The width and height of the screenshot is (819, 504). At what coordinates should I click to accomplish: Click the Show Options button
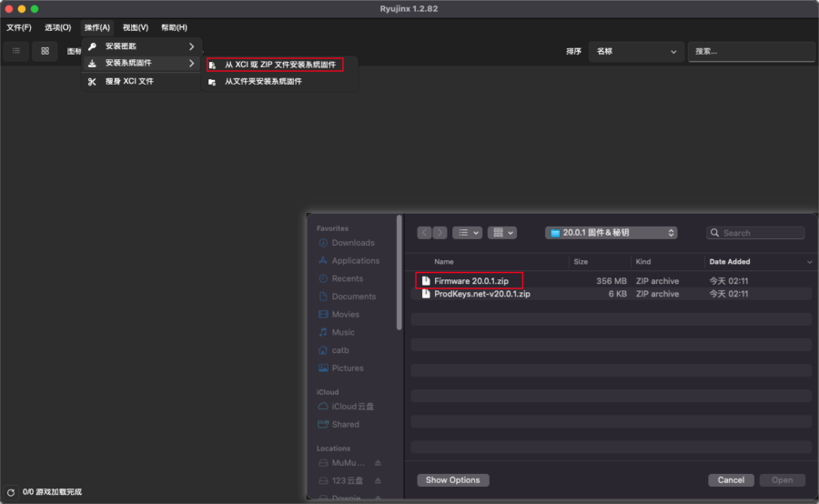[453, 480]
